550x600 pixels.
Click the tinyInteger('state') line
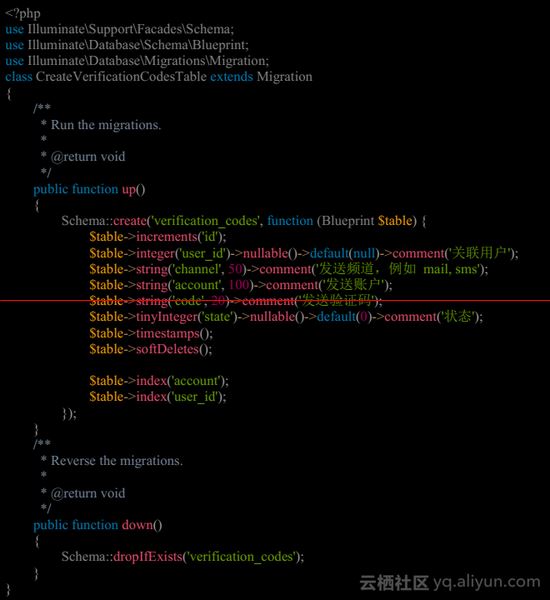286,317
